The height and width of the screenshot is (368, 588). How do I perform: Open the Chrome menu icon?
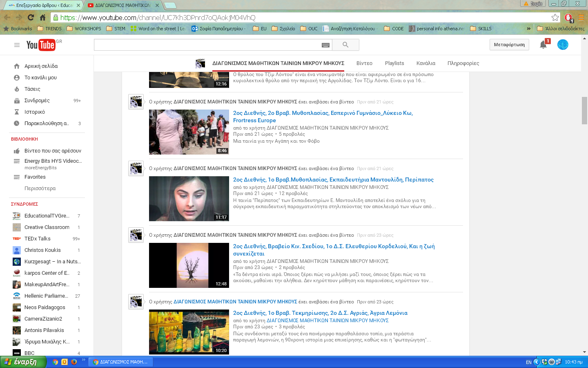tap(581, 18)
